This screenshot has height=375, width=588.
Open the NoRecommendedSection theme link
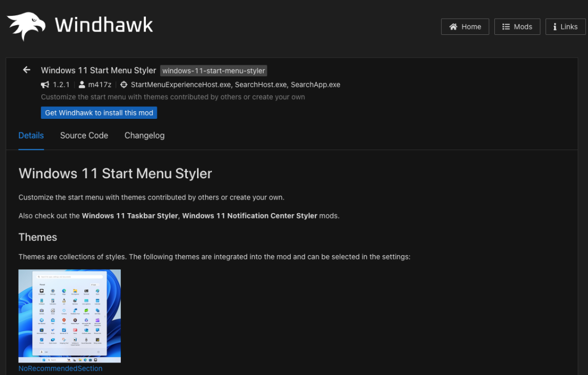tap(60, 368)
